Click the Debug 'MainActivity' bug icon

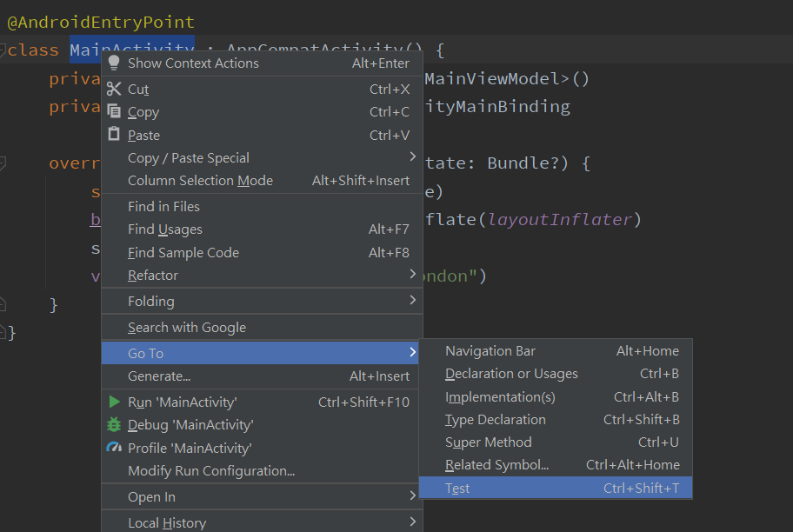(x=114, y=425)
